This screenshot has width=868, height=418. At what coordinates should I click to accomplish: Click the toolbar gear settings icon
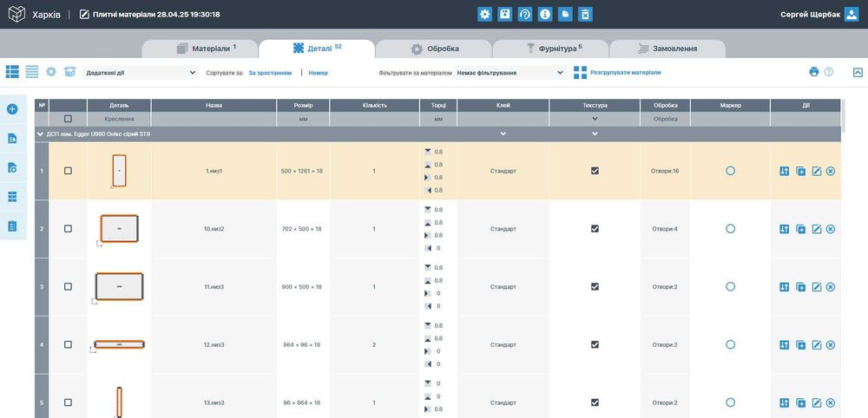[x=51, y=72]
